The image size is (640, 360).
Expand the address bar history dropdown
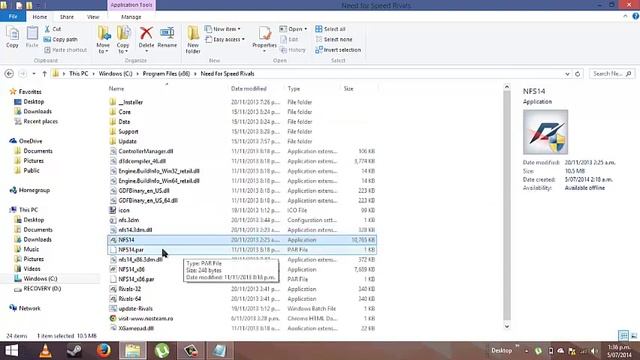[x=567, y=74]
